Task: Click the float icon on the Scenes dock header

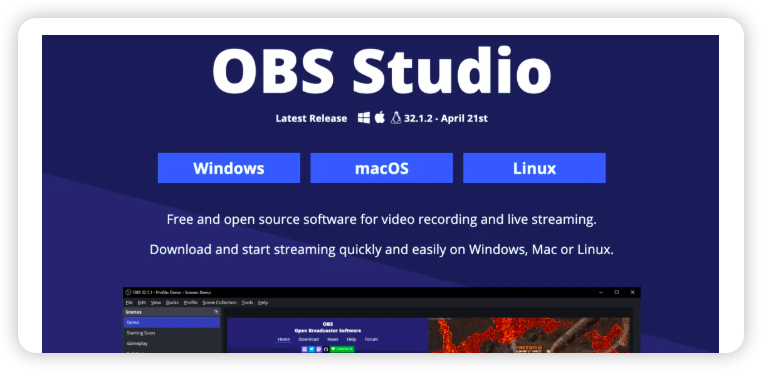Action: tap(216, 312)
